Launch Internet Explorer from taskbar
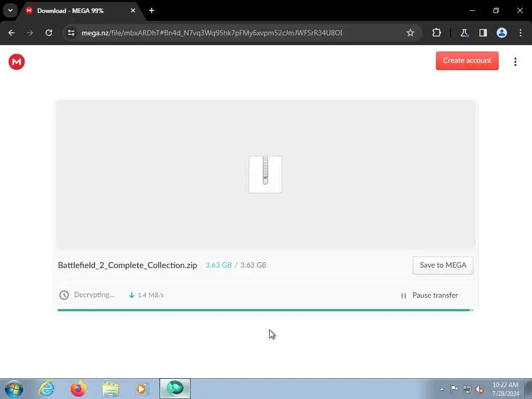 46,389
